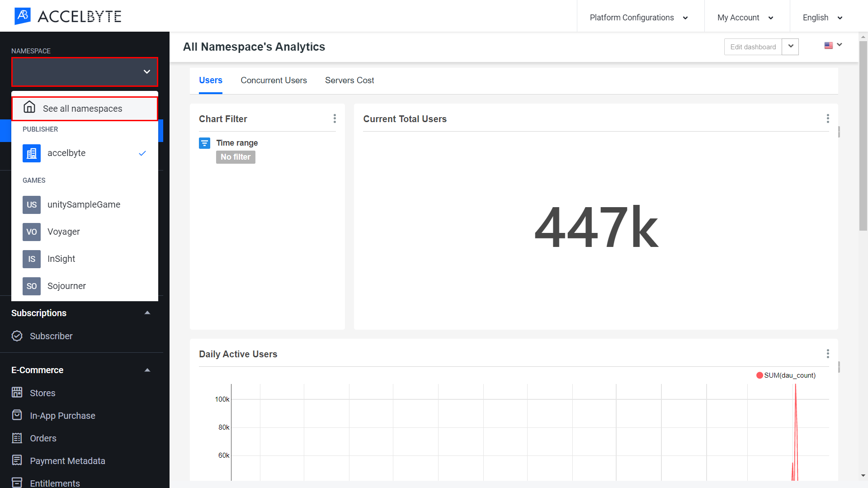Click the SO badge for Sojourner
This screenshot has height=488, width=868.
(x=32, y=286)
